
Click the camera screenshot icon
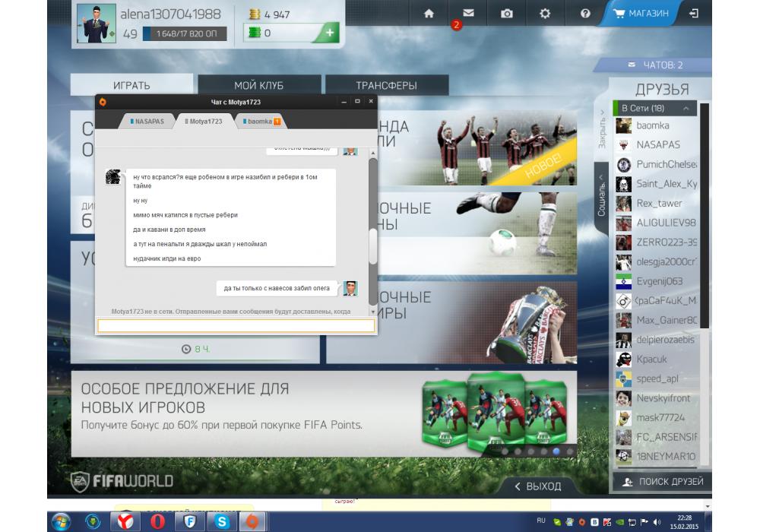click(x=506, y=14)
